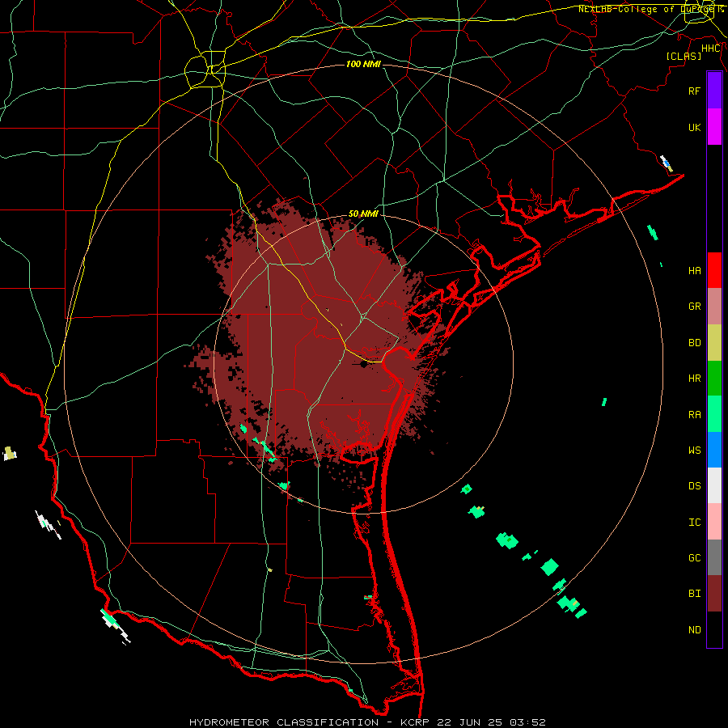Image resolution: width=728 pixels, height=728 pixels.
Task: Click the GR pink legend swatch
Action: pos(714,306)
